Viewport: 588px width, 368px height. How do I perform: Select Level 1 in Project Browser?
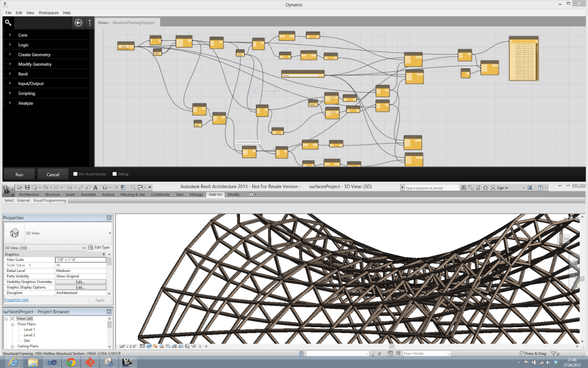29,329
